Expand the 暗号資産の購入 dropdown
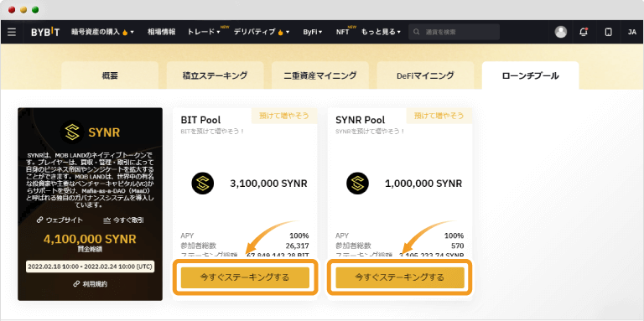 coord(102,32)
